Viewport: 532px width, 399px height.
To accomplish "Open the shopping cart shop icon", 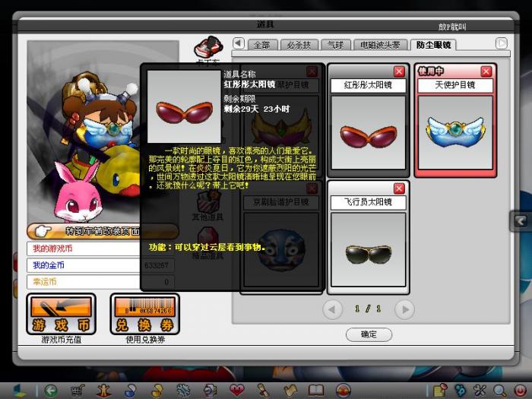I will pos(78,391).
